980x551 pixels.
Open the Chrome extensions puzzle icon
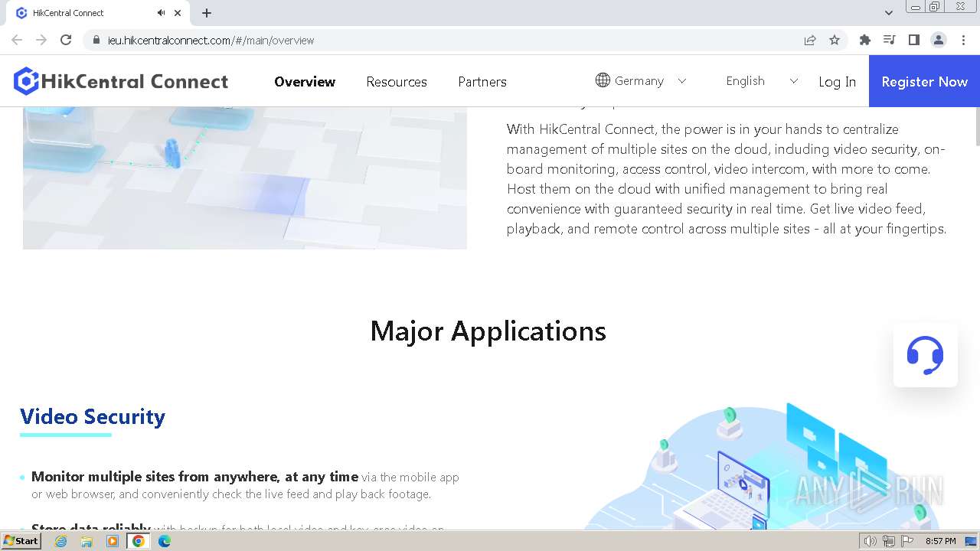coord(865,40)
